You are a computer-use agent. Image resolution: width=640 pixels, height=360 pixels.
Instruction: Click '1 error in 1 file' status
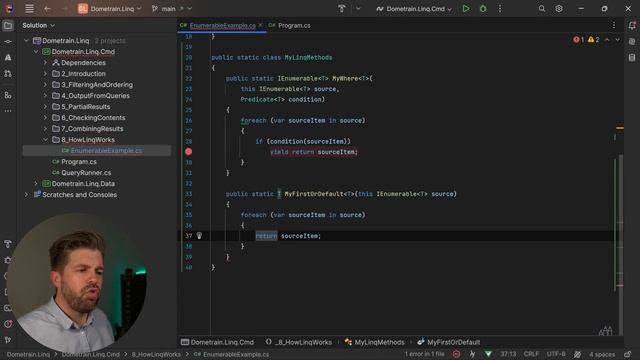click(x=424, y=354)
